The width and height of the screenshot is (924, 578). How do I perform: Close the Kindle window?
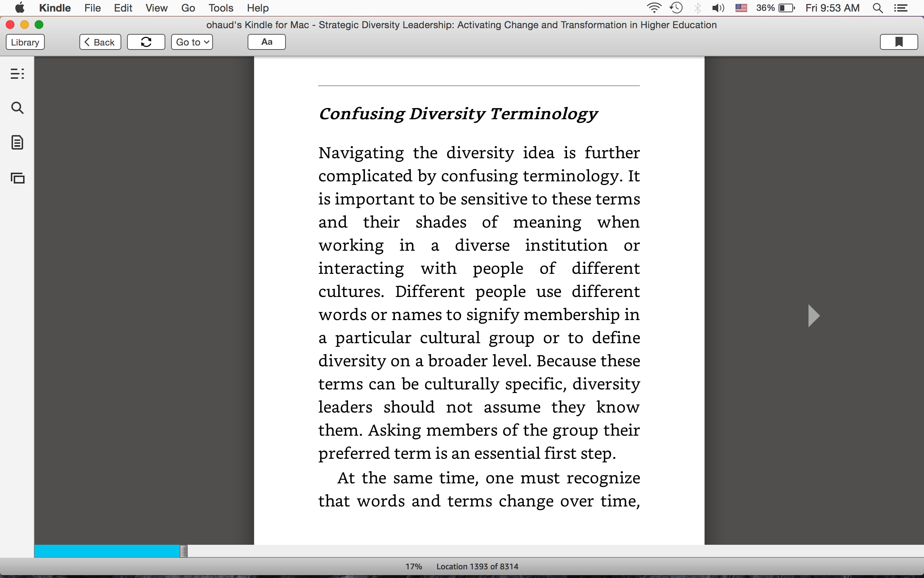[x=10, y=25]
